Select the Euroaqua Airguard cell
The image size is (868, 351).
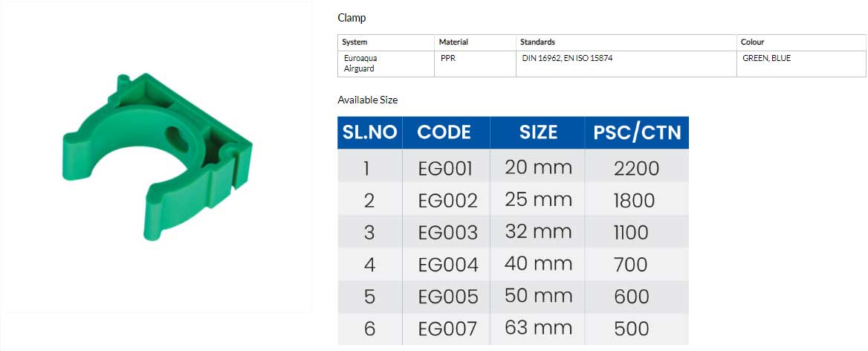pos(359,64)
